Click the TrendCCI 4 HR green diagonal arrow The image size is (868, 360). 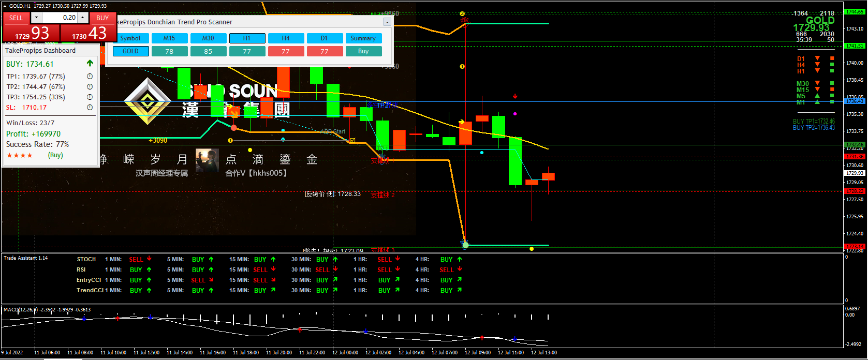pos(460,290)
